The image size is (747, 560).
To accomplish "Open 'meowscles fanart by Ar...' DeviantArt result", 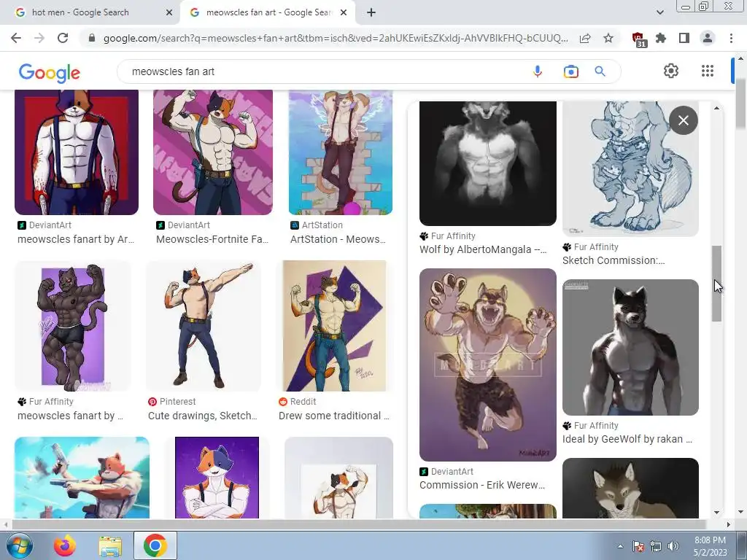I will [76, 239].
